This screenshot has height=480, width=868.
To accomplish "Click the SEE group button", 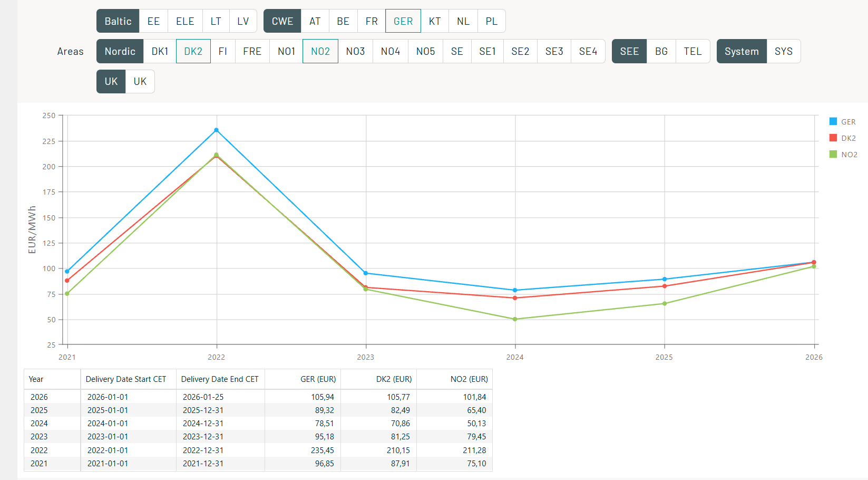I will pos(629,51).
